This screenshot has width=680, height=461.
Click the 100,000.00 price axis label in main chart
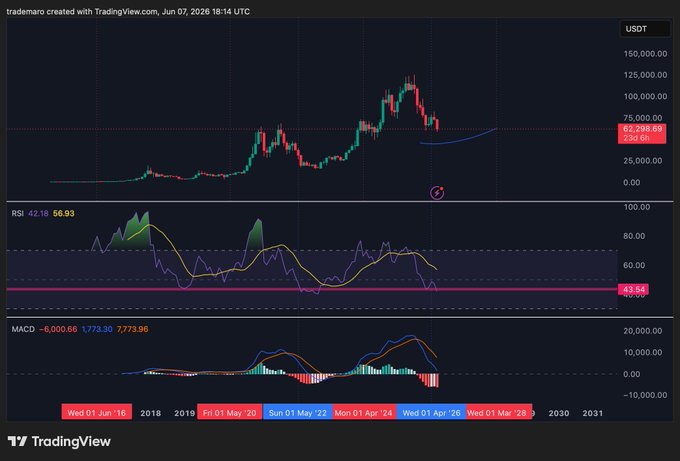tap(645, 96)
